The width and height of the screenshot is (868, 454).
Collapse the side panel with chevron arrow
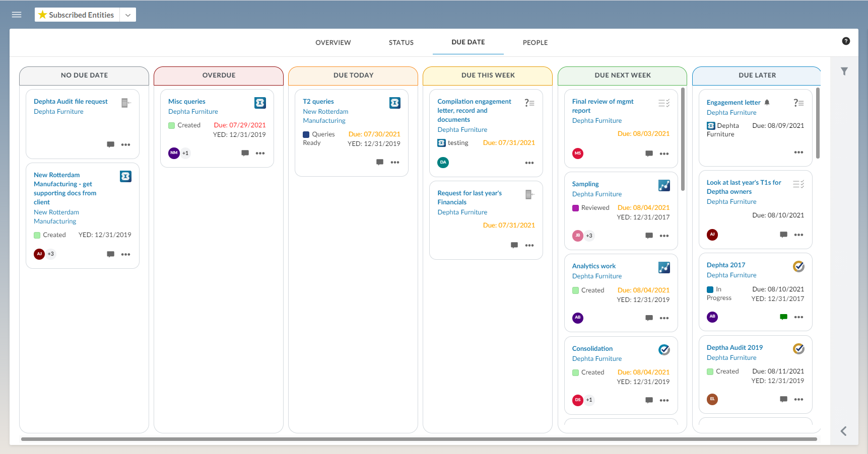[844, 431]
